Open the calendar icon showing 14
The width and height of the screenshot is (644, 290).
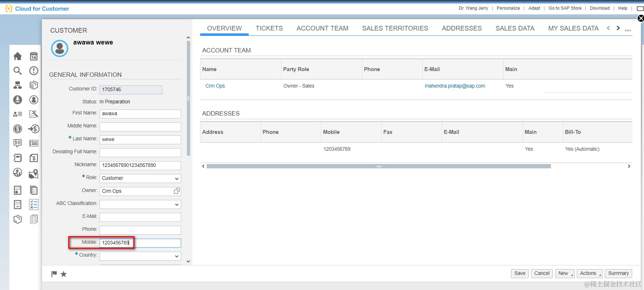pos(34,56)
